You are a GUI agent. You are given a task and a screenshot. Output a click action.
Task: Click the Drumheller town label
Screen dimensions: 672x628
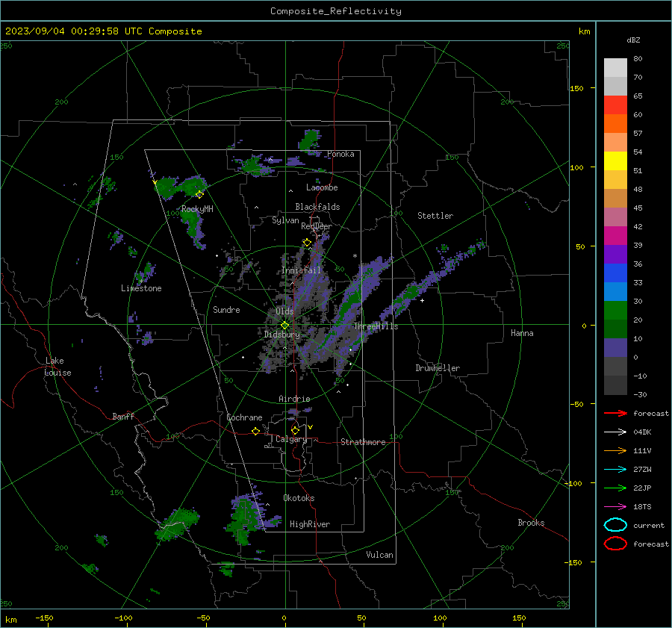click(438, 368)
